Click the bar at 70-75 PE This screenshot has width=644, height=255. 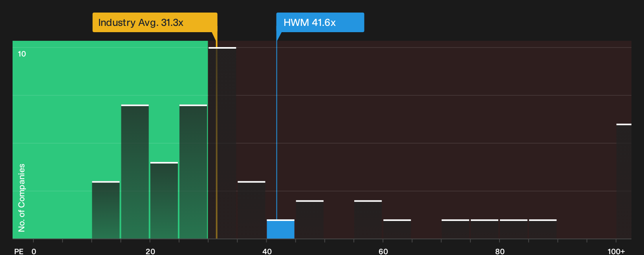[456, 229]
